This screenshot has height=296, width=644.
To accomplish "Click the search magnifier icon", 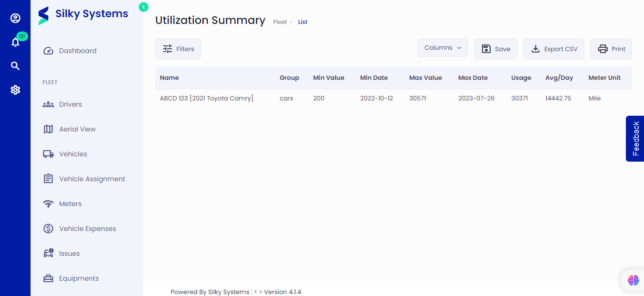I will tap(15, 66).
